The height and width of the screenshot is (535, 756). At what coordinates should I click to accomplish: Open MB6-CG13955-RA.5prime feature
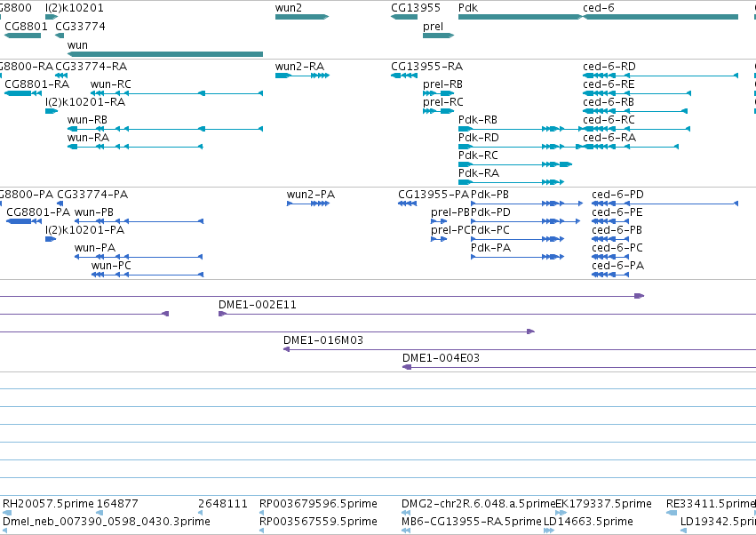click(x=471, y=522)
